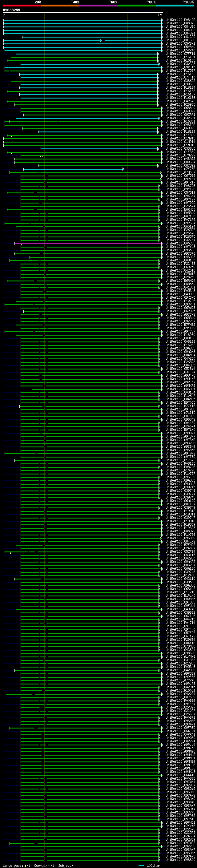This screenshot has width=197, height=868.
Task: Open hit UniRef100_B6RHQ3
Action: pos(180,210)
